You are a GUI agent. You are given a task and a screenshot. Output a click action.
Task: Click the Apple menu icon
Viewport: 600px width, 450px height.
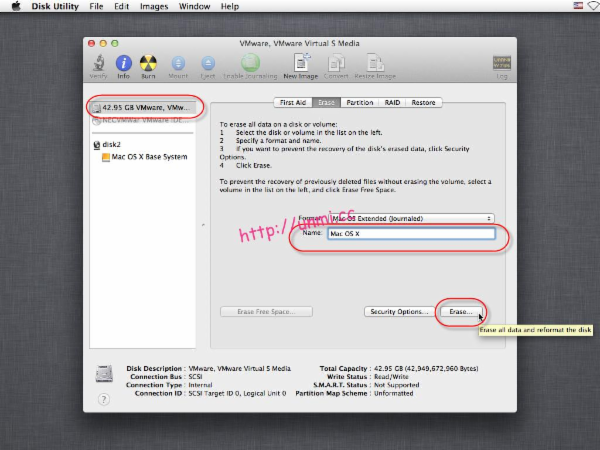(x=16, y=6)
